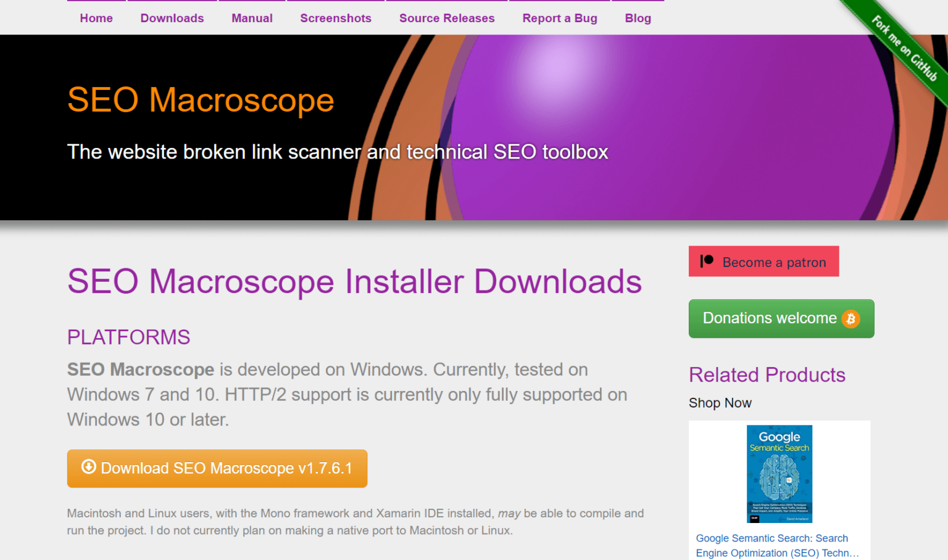Click the Shop Now text

[720, 403]
